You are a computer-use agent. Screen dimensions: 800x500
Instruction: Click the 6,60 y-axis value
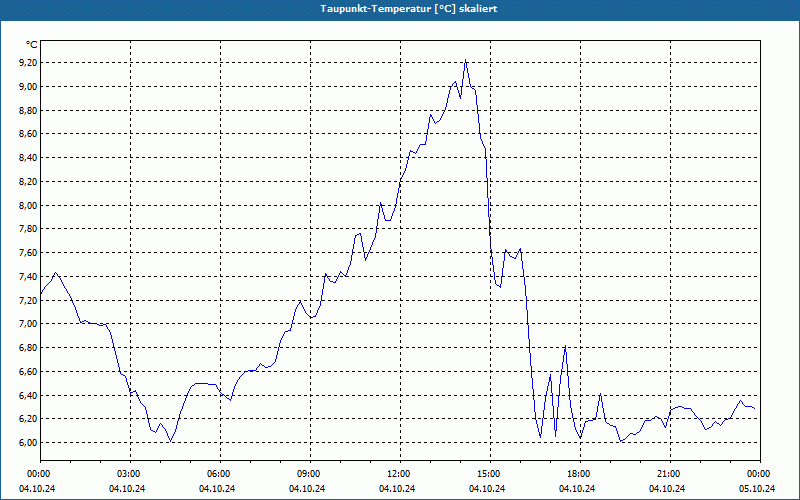tap(28, 371)
